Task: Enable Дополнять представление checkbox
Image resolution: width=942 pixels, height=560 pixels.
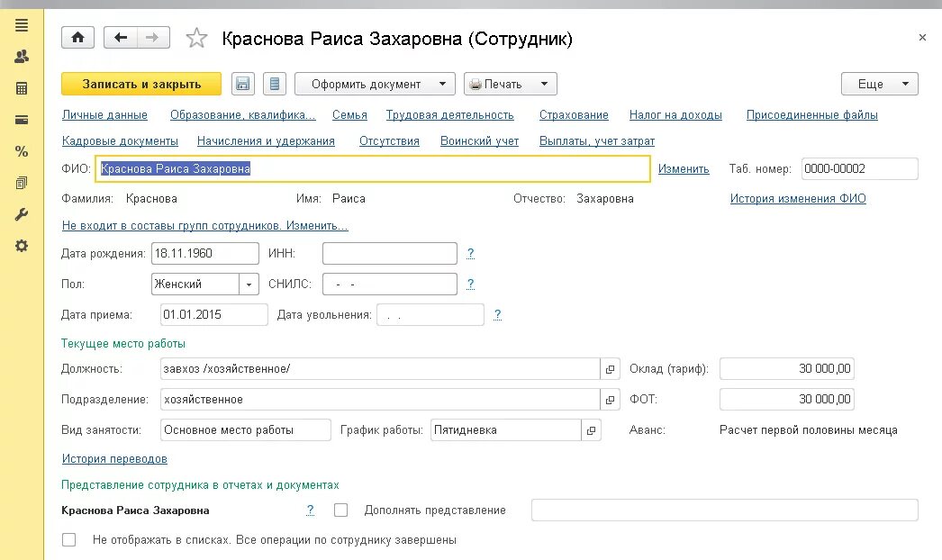Action: tap(341, 510)
